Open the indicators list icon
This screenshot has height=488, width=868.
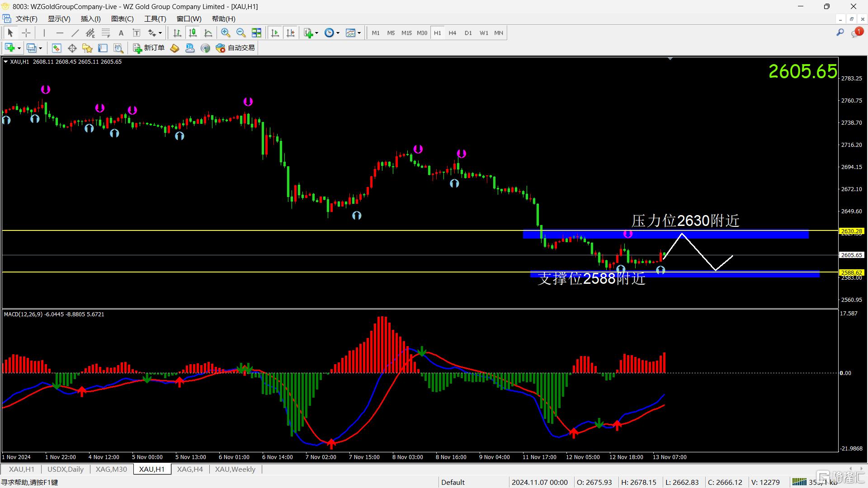click(308, 33)
